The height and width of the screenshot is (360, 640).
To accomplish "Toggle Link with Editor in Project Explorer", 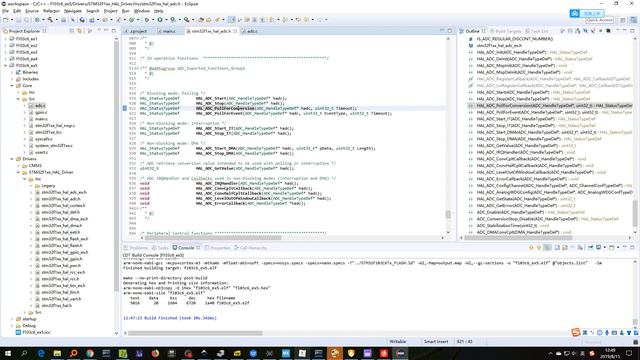I will [79, 31].
